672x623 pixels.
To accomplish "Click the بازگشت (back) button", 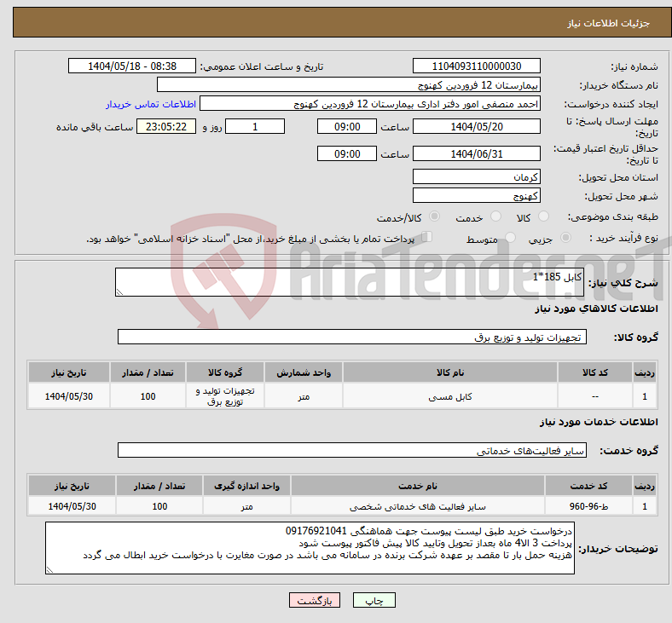I will point(315,600).
